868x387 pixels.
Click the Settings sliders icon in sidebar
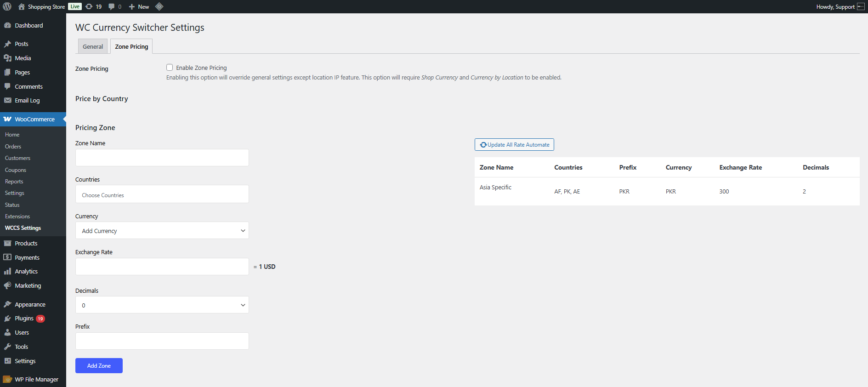(x=7, y=361)
